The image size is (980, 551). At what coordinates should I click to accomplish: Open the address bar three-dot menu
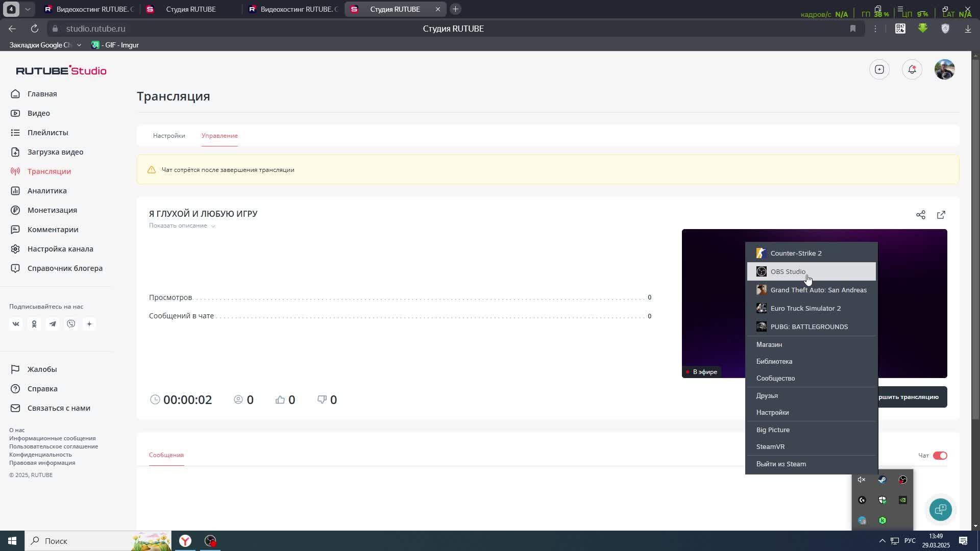point(875,29)
